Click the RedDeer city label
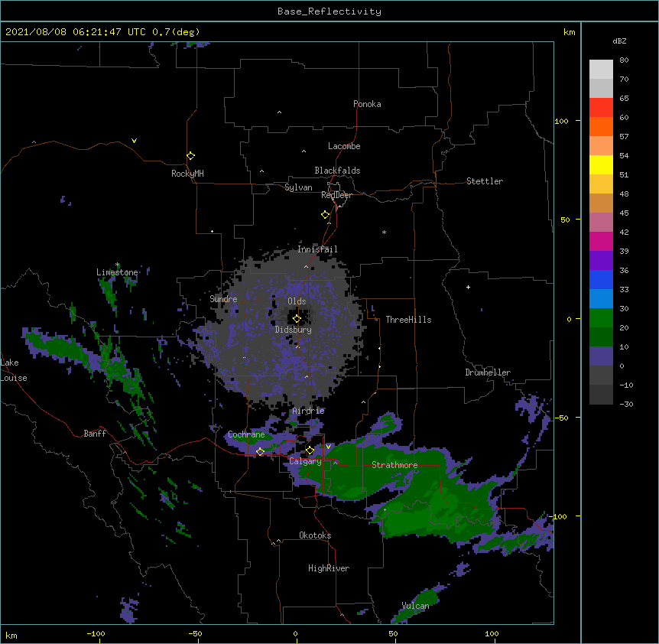Image resolution: width=659 pixels, height=644 pixels. [336, 195]
